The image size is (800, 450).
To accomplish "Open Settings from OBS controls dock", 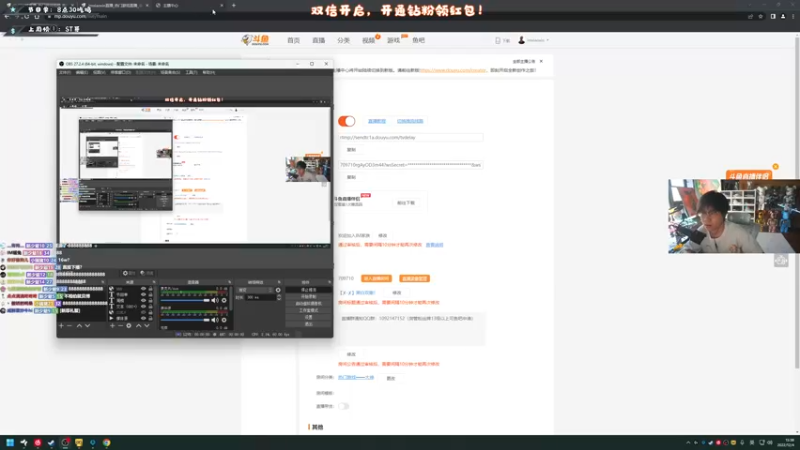I will [309, 317].
